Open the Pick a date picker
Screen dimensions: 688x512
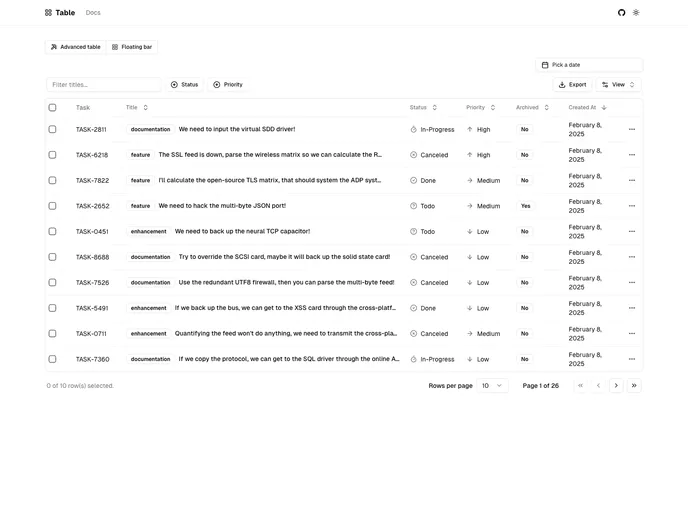click(588, 65)
